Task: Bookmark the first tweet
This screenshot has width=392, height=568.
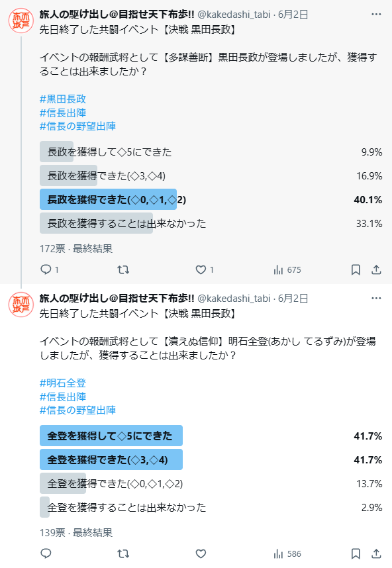Action: point(356,269)
